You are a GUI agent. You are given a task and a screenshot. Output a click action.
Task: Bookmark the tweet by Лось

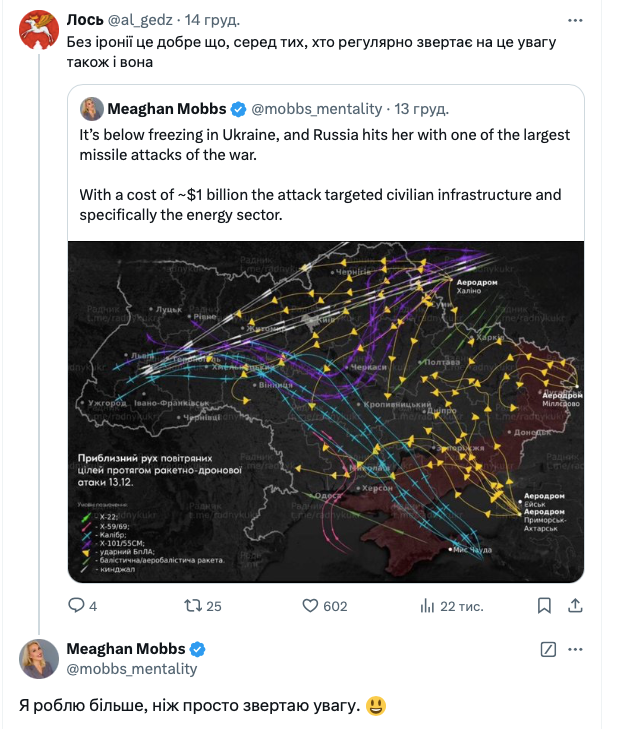(x=544, y=605)
